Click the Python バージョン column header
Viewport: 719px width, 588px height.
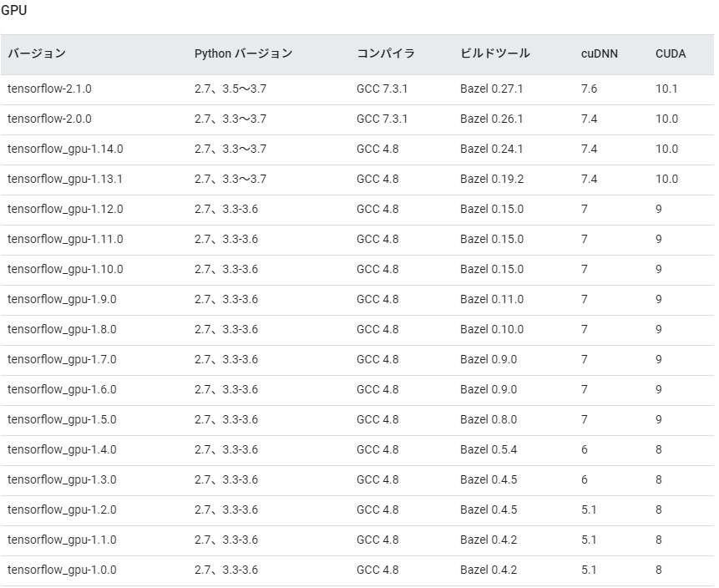point(241,53)
